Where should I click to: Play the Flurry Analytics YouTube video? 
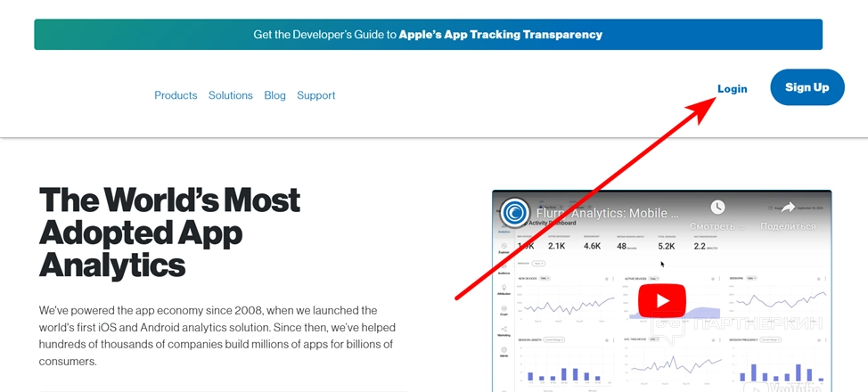coord(662,300)
